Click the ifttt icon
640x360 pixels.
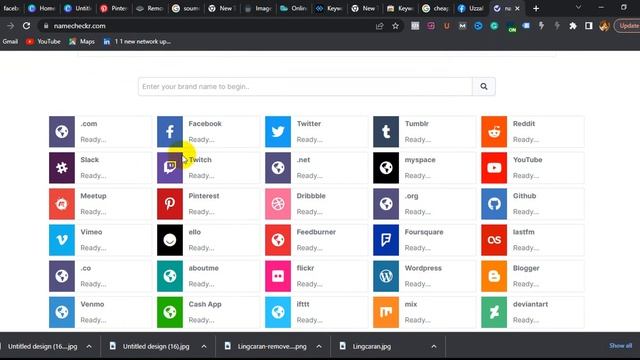point(278,312)
